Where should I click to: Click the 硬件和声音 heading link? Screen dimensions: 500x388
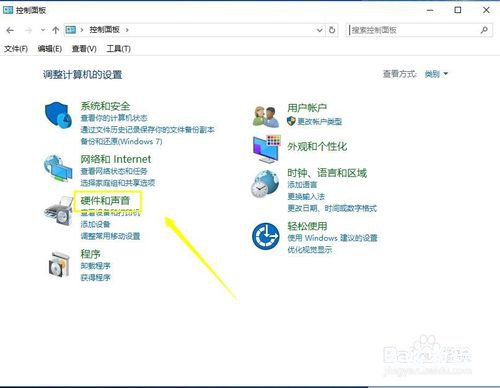(x=105, y=201)
